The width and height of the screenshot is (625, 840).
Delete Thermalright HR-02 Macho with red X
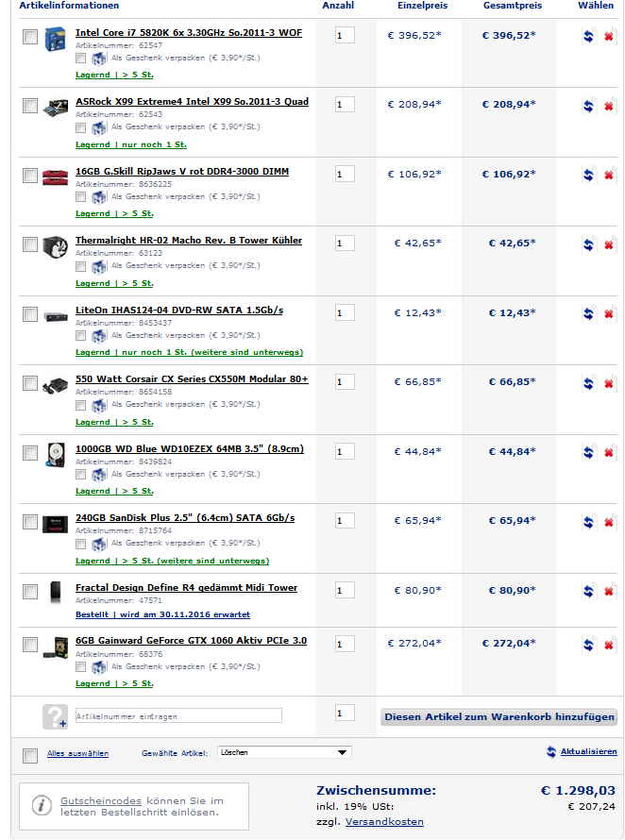tap(609, 244)
